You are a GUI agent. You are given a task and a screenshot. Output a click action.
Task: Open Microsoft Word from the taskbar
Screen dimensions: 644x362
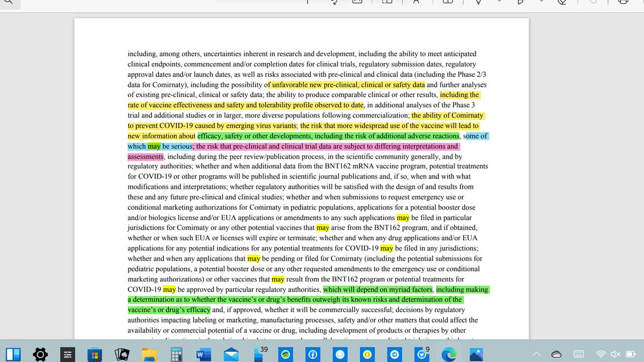(x=203, y=354)
